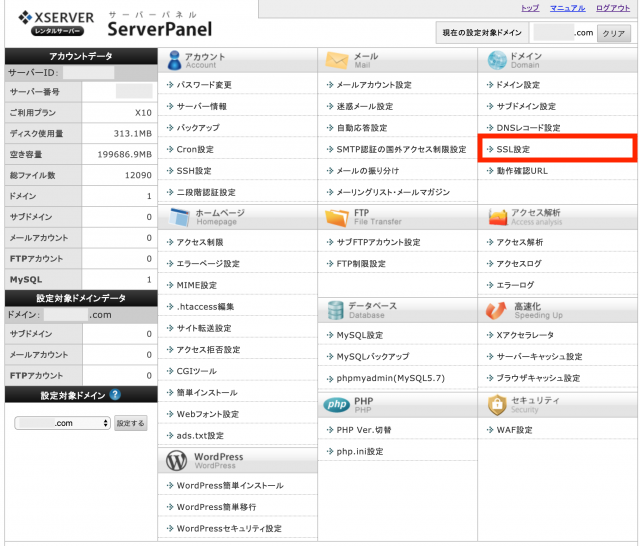Click the FTP section folder icon
Screen dimensions: 640x546
337,217
